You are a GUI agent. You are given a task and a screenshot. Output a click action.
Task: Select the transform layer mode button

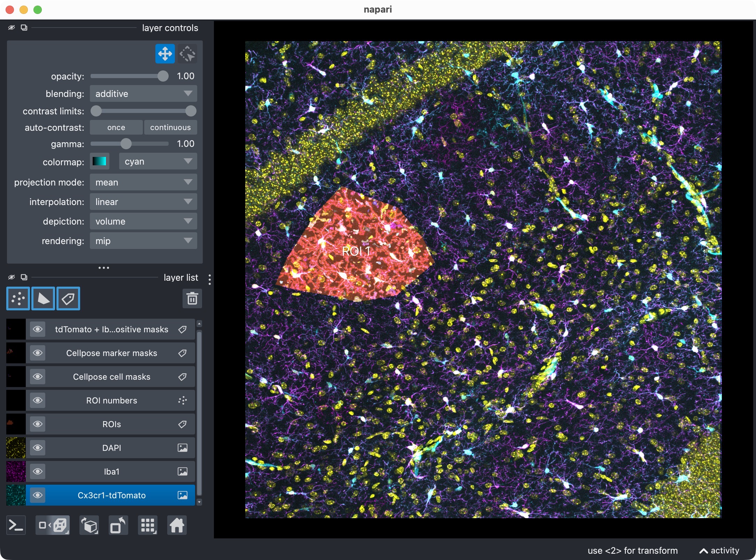pos(187,54)
